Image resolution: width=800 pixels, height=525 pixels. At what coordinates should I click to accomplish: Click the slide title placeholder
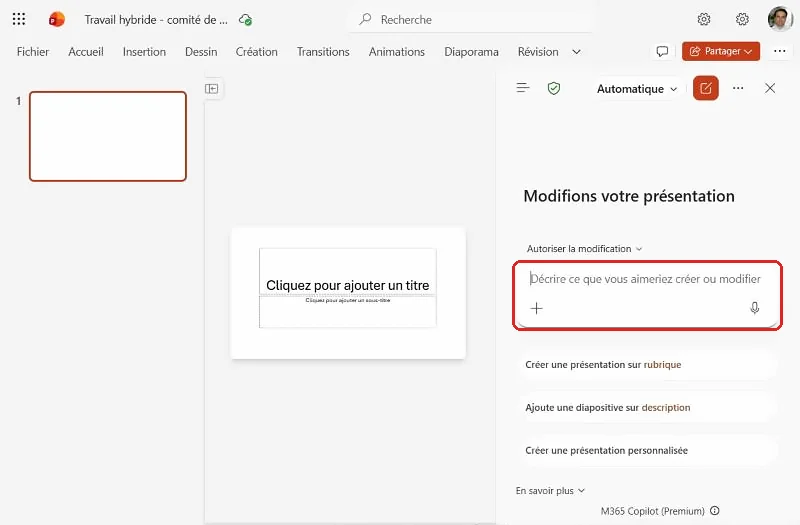[347, 271]
